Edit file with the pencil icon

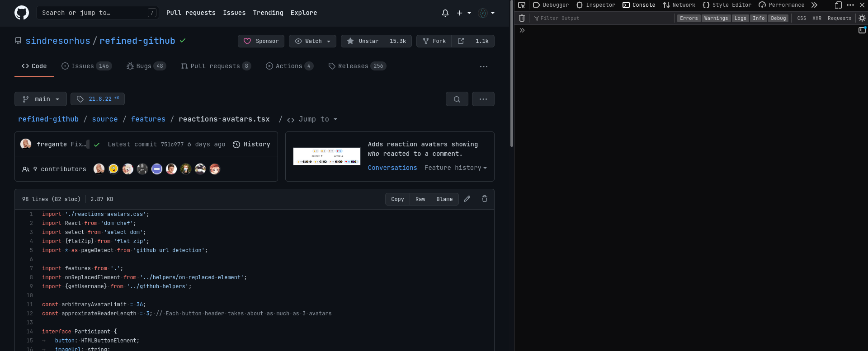pyautogui.click(x=467, y=199)
